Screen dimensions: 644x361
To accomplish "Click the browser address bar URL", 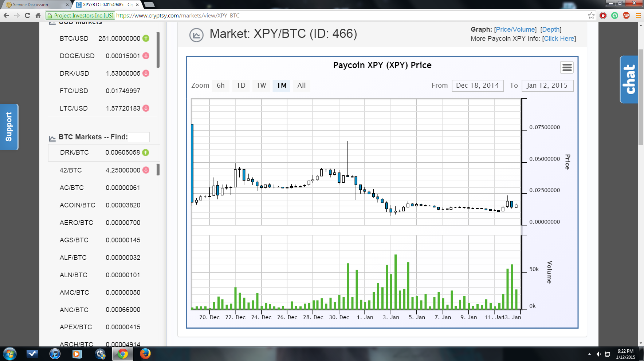I will 178,15.
